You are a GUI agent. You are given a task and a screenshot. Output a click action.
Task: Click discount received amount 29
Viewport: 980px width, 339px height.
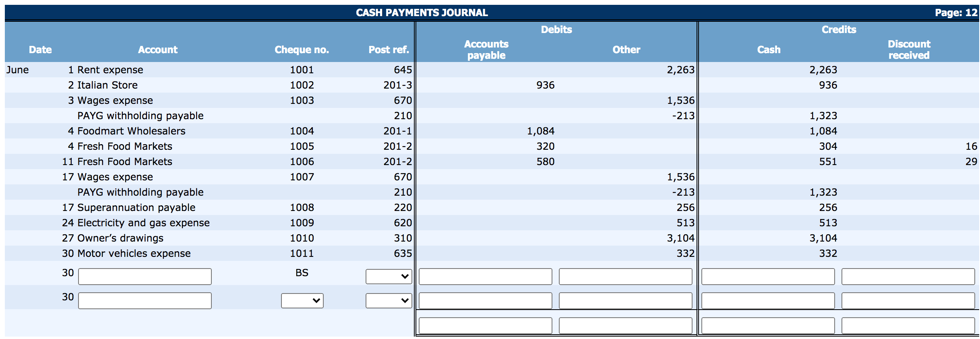971,162
